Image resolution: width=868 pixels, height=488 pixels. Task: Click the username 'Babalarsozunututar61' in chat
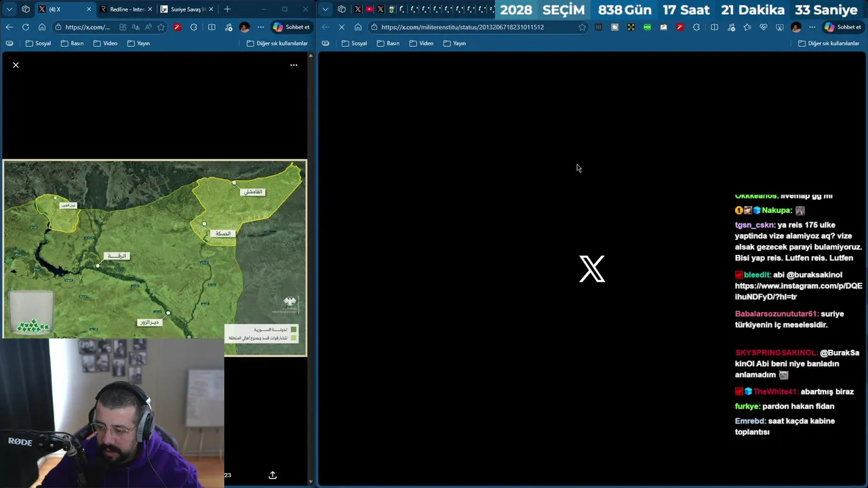776,314
